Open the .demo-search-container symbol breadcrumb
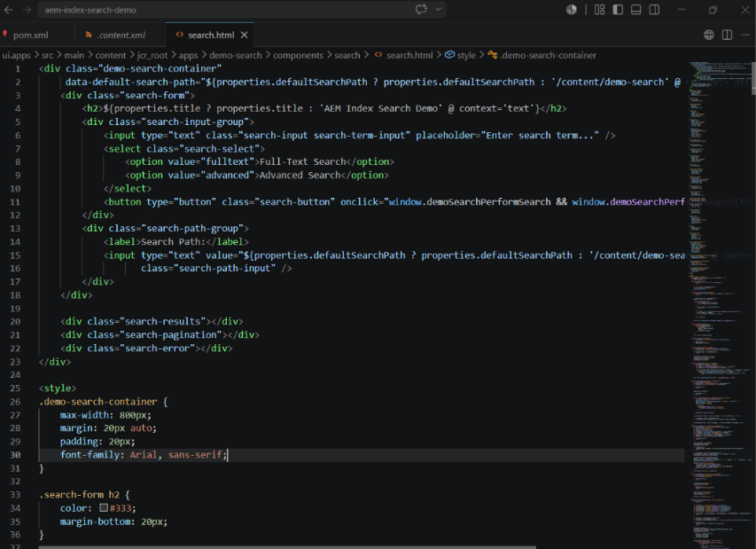Image resolution: width=756 pixels, height=549 pixels. (549, 56)
